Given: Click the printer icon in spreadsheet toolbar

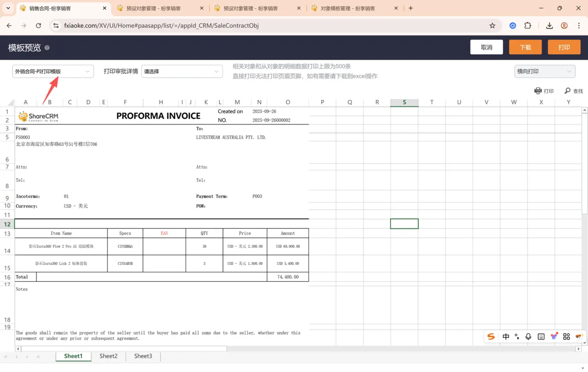Looking at the screenshot, I should (538, 91).
